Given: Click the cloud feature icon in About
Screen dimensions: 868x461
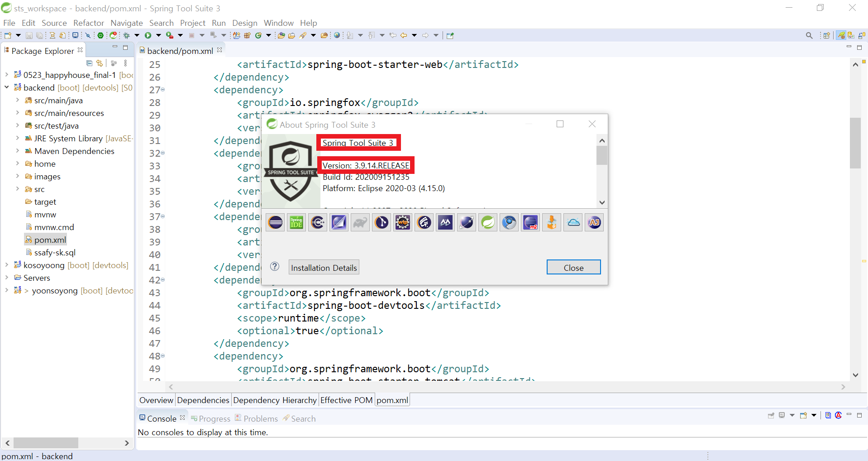Looking at the screenshot, I should [573, 222].
